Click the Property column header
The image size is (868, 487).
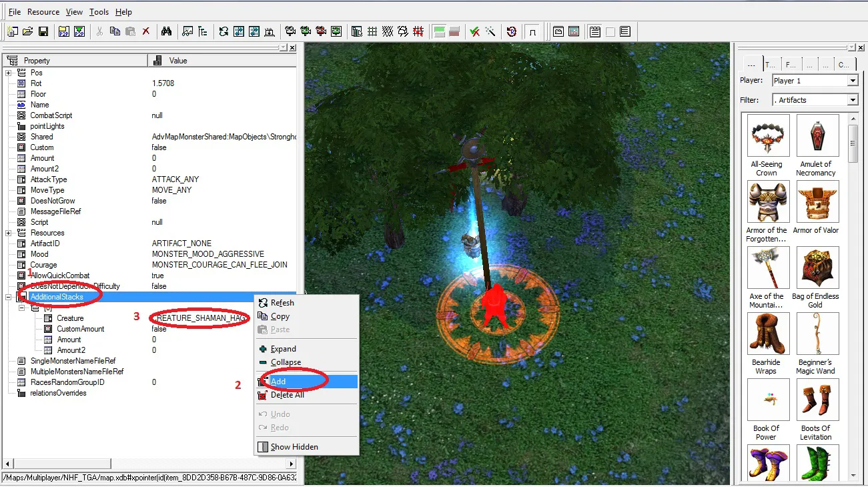click(75, 61)
